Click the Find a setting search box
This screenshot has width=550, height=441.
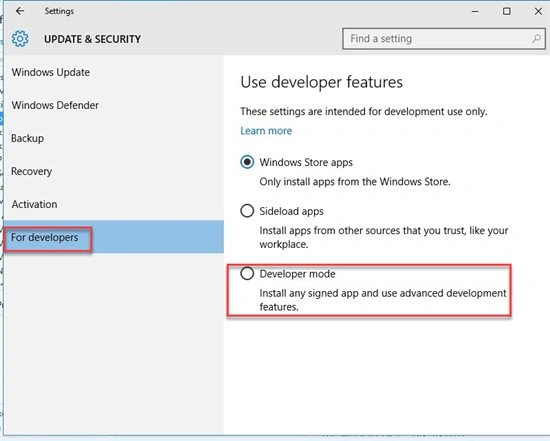pos(444,39)
